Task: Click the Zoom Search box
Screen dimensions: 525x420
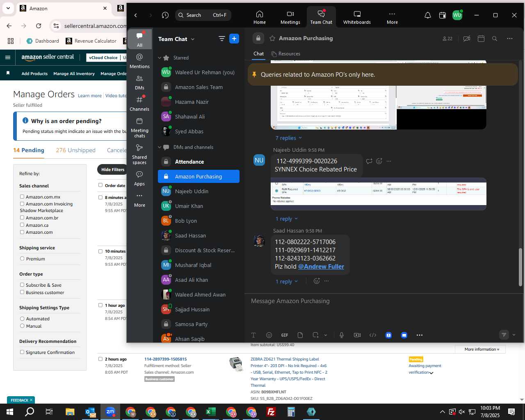Action: click(x=203, y=15)
